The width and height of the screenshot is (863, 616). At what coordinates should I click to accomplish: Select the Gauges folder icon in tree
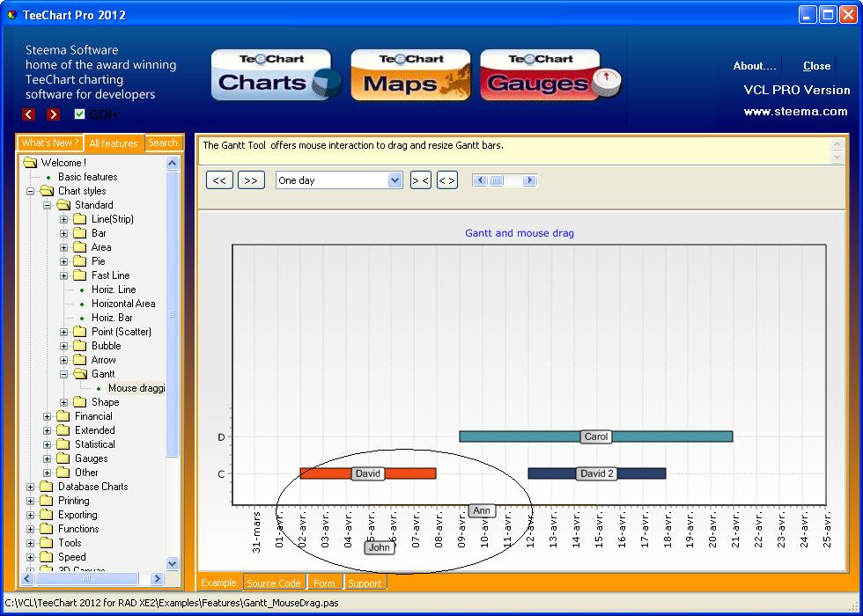pyautogui.click(x=63, y=458)
